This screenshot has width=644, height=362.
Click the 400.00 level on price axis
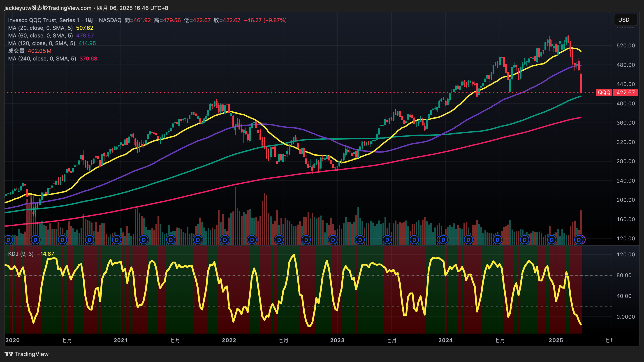click(x=625, y=104)
